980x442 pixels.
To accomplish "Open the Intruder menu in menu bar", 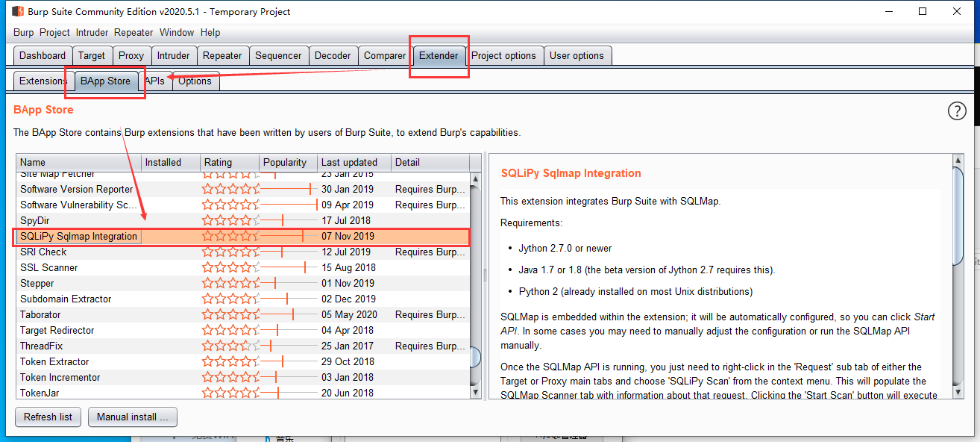I will tap(92, 32).
